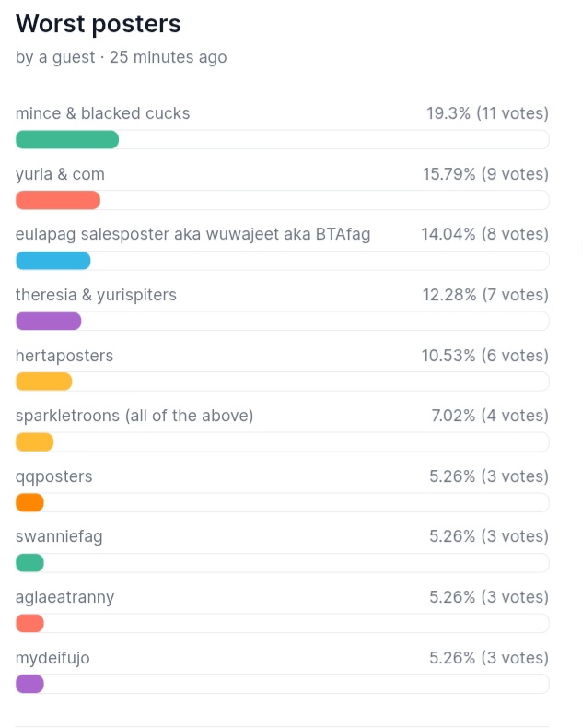Click the blue bar for 14.04% result

pyautogui.click(x=52, y=261)
